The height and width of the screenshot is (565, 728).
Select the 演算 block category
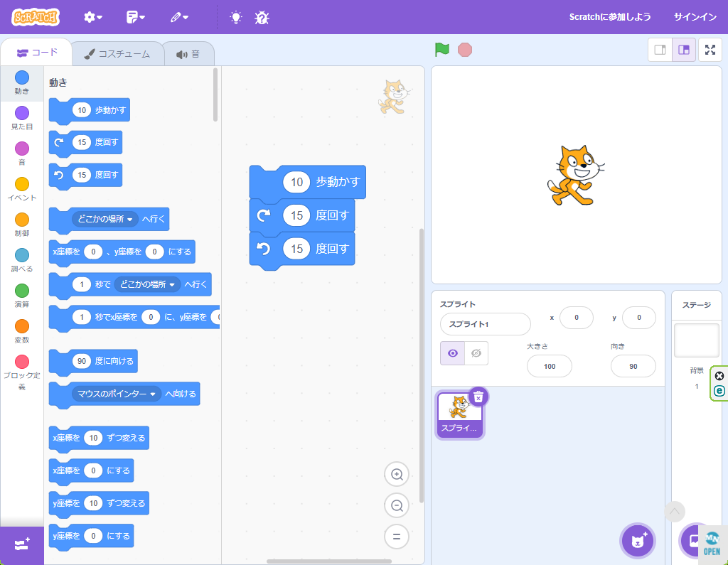[x=22, y=296]
